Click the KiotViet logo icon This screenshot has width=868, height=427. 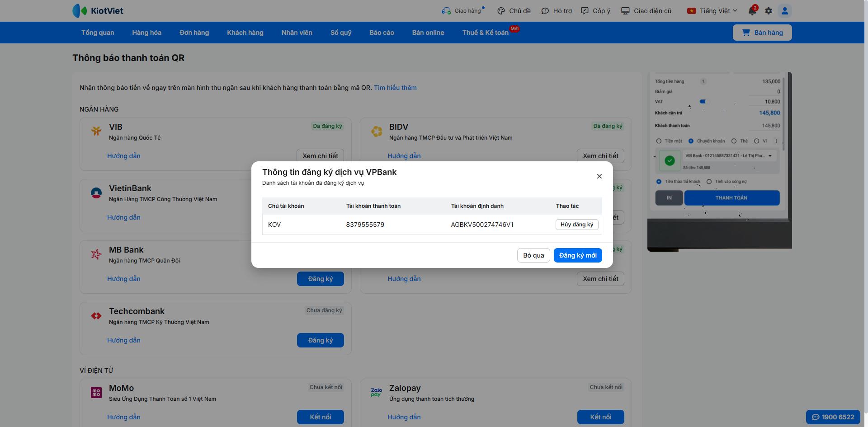80,11
